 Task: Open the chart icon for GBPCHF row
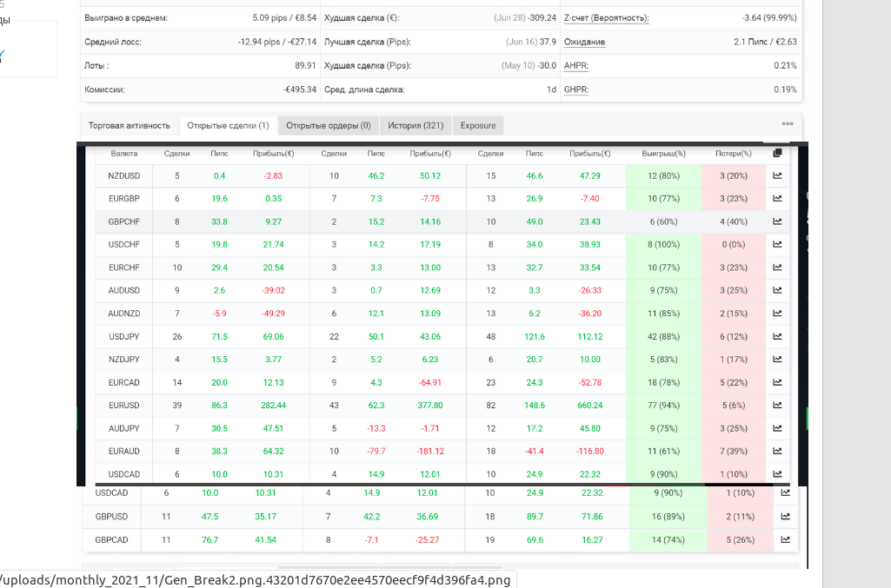[777, 221]
